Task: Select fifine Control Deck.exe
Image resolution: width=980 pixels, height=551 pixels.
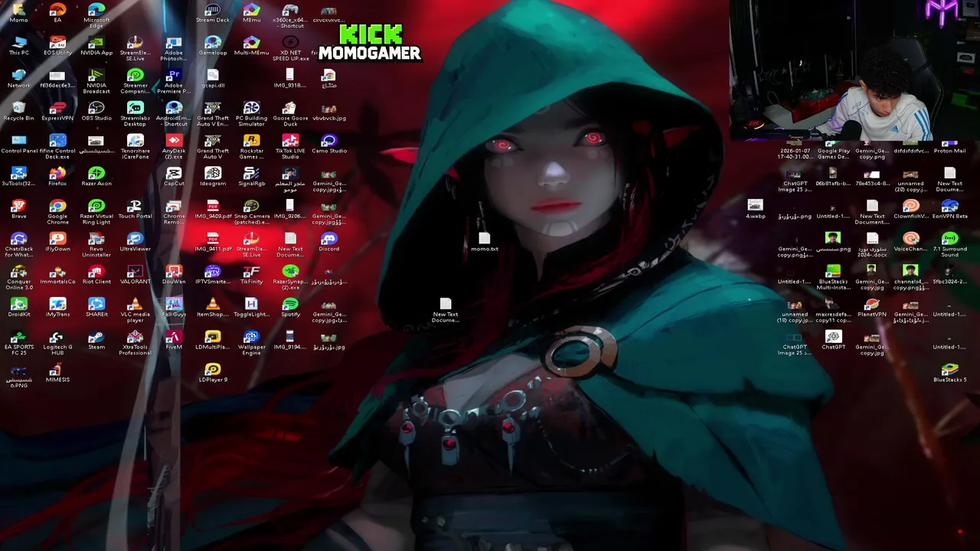Action: pos(57,145)
